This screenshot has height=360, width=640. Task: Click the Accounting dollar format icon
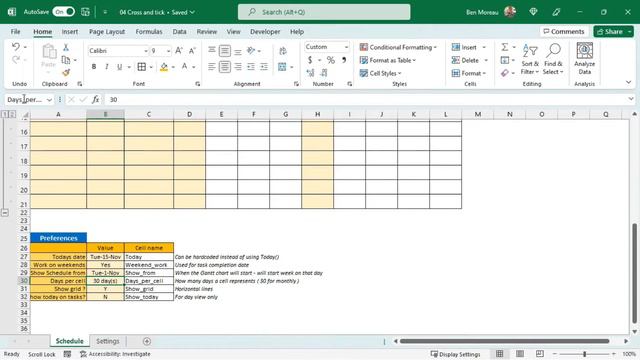(310, 60)
